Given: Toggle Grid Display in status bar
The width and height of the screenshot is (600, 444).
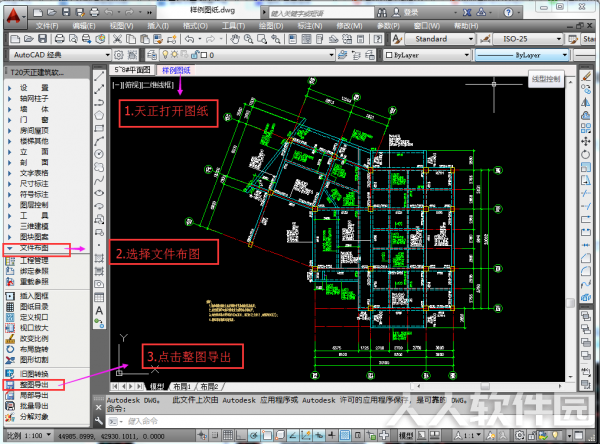Looking at the screenshot, I should pos(228,435).
